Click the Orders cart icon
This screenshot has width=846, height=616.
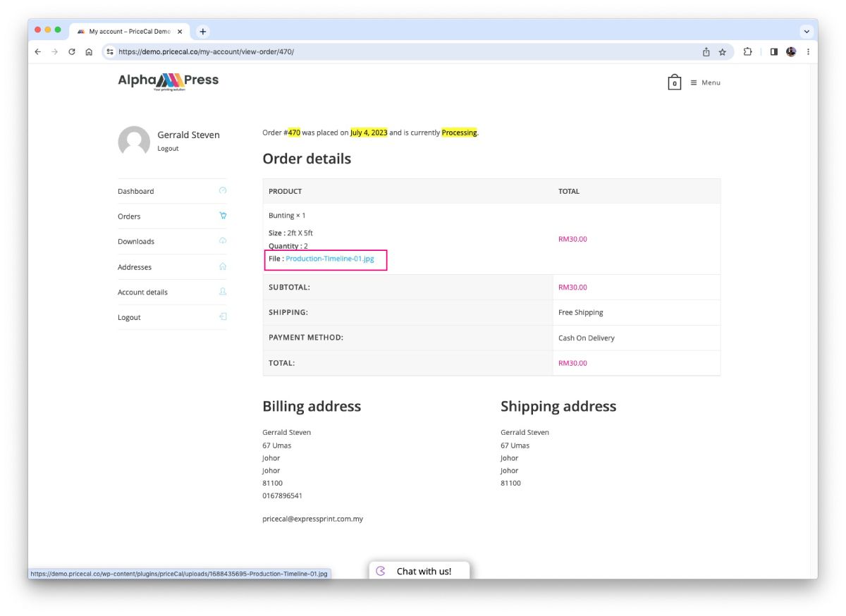223,216
